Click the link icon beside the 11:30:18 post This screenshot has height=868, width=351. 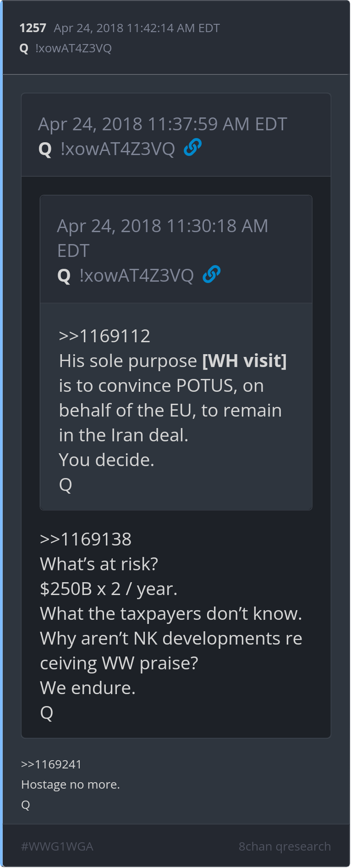[x=211, y=274]
